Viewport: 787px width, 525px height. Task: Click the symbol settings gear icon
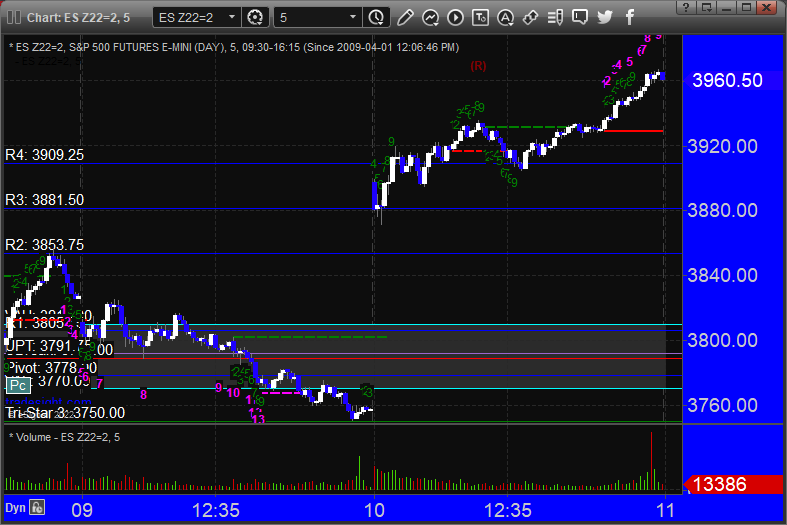[x=255, y=18]
